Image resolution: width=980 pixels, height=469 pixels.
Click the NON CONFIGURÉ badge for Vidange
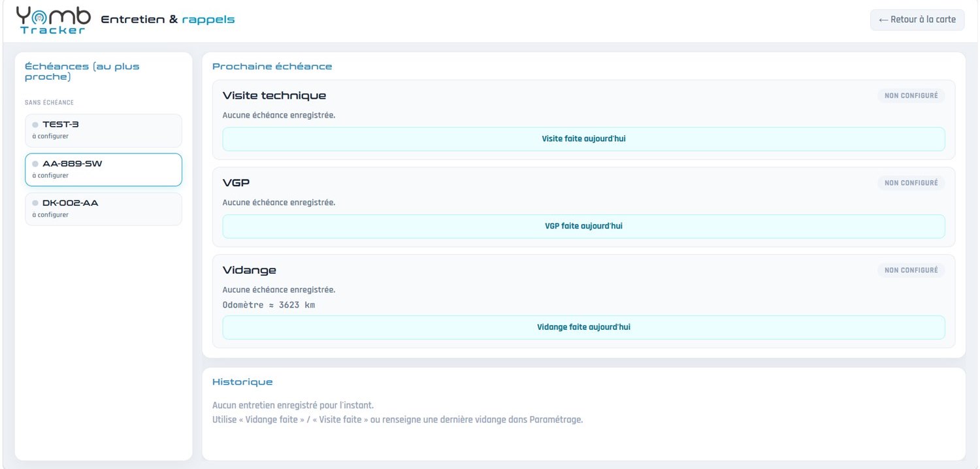[x=911, y=270]
